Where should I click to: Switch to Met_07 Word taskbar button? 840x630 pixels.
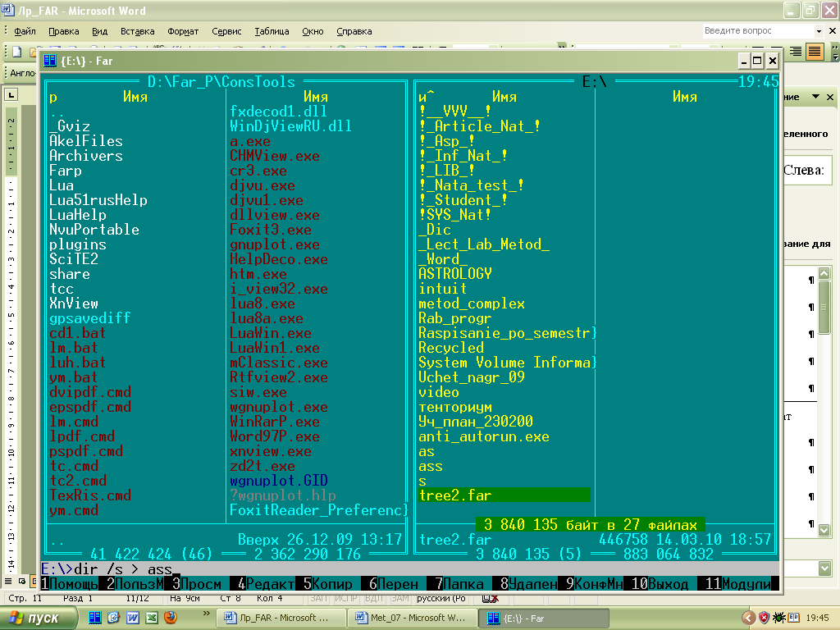[413, 619]
